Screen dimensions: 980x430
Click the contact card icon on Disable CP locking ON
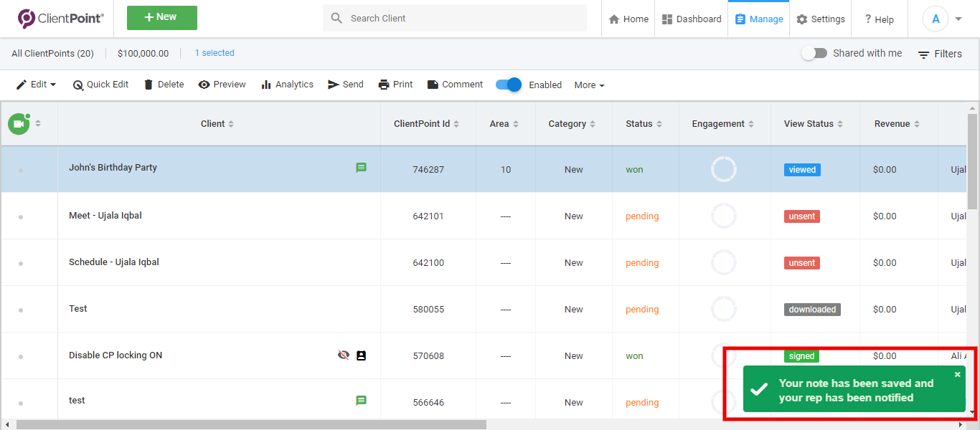point(361,355)
